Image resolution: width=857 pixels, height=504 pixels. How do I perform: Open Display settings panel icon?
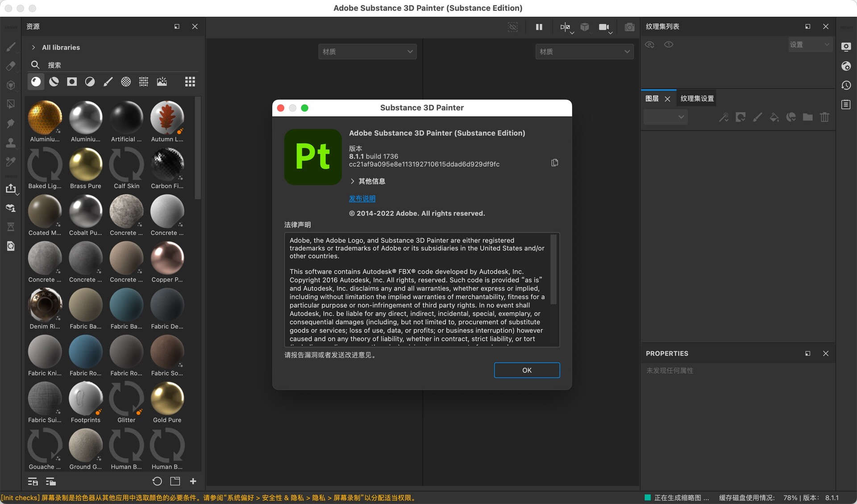[846, 47]
